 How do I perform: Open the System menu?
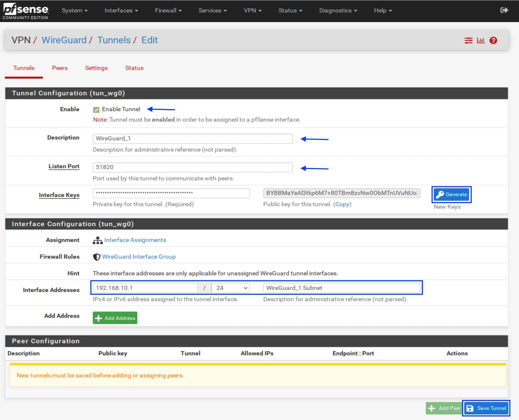(x=74, y=11)
